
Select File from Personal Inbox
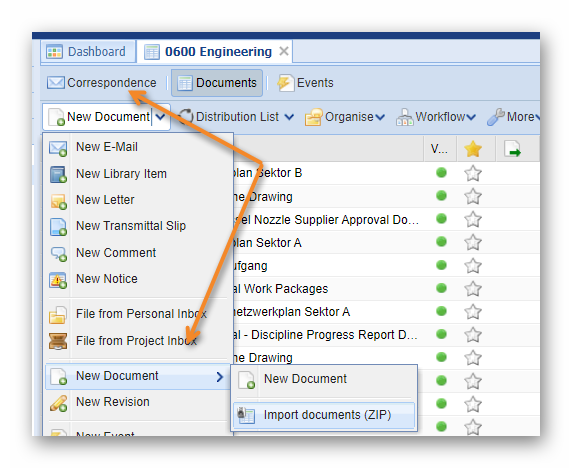click(x=138, y=314)
